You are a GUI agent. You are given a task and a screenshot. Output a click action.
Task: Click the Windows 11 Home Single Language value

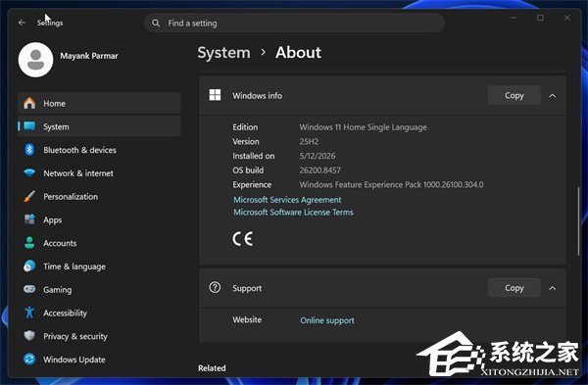point(363,127)
